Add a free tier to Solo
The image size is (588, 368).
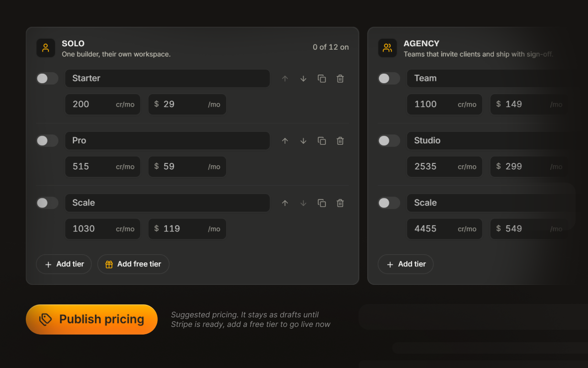pyautogui.click(x=133, y=264)
